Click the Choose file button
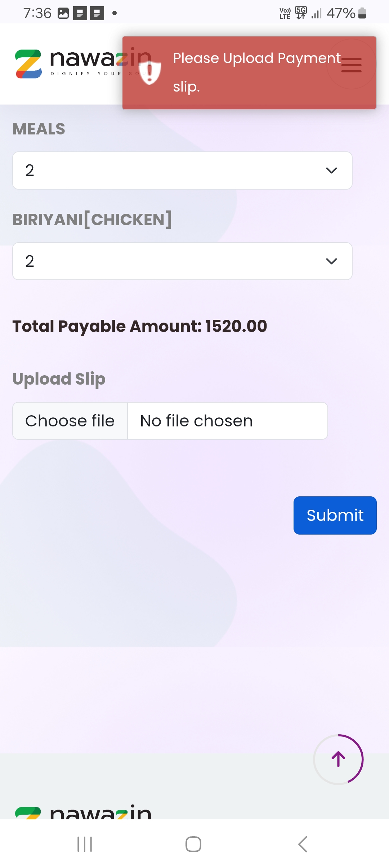389x868 pixels. tap(70, 421)
